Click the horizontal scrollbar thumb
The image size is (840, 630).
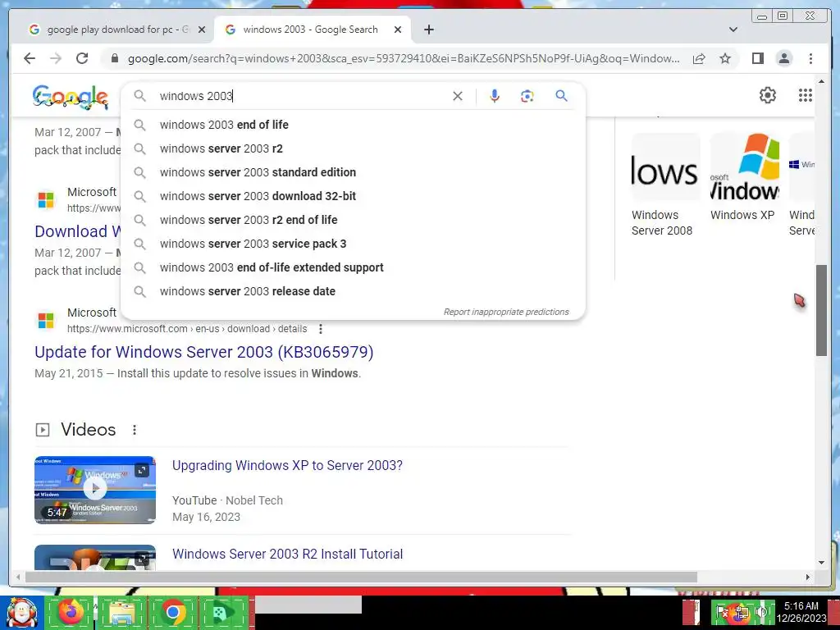point(361,577)
